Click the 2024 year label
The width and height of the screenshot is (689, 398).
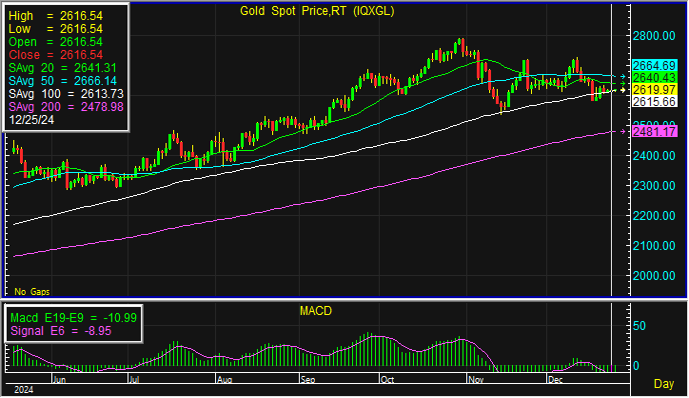tap(23, 390)
